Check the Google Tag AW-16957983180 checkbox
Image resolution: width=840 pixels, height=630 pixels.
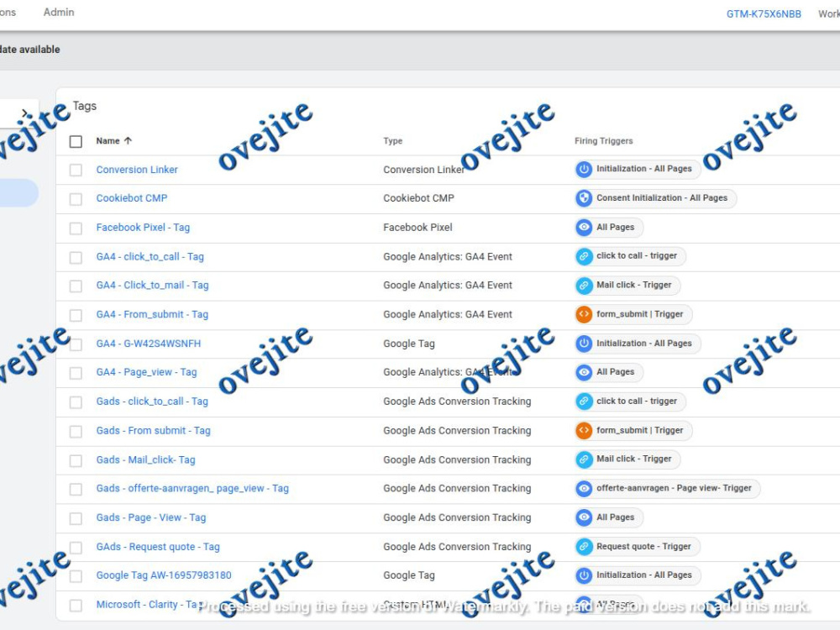76,576
